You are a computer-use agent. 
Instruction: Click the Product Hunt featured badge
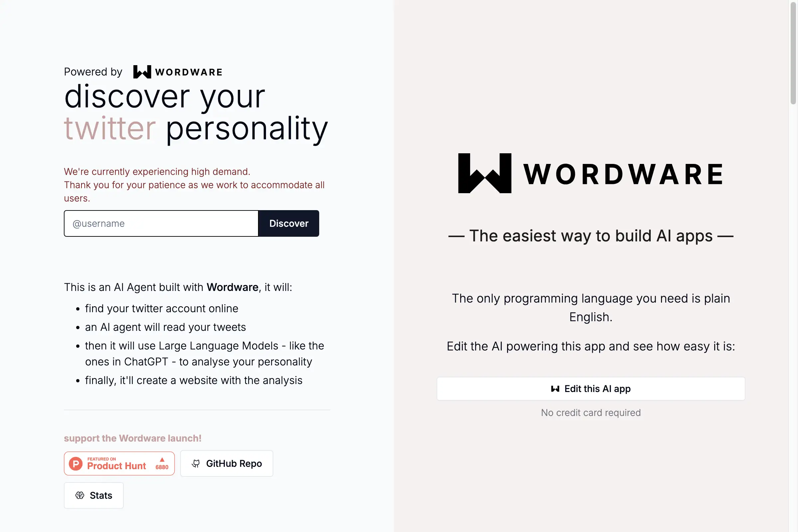point(119,463)
